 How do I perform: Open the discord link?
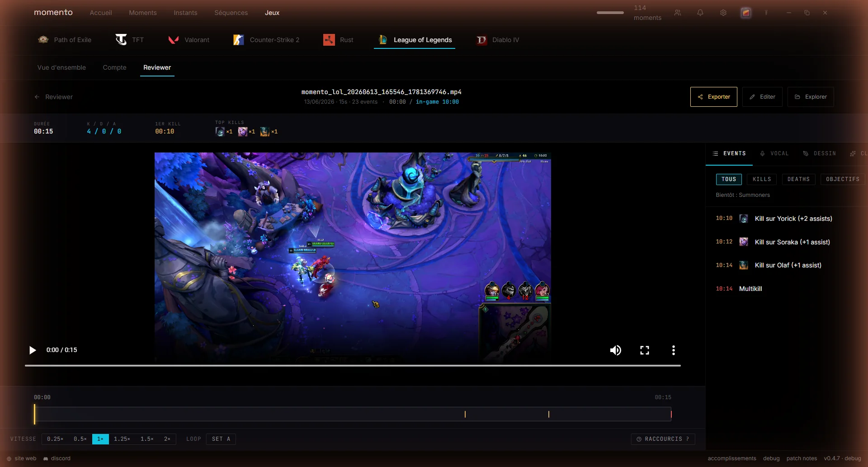pos(57,458)
